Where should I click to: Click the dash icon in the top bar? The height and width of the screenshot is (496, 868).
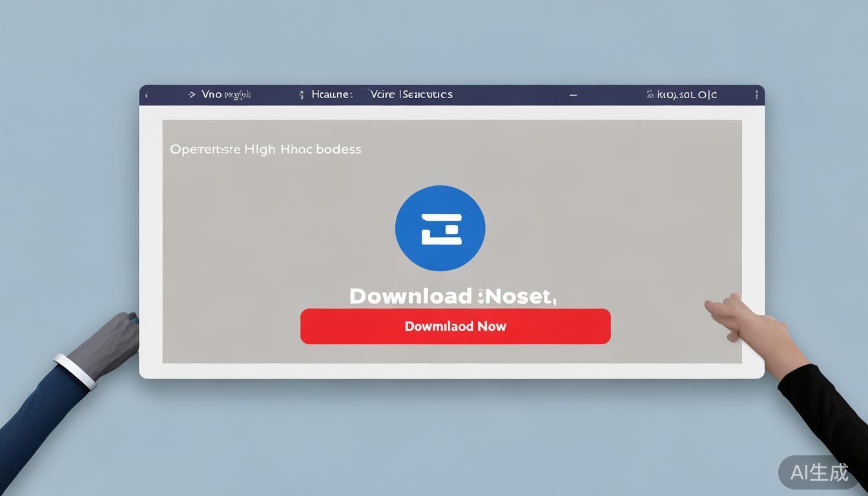coord(573,95)
